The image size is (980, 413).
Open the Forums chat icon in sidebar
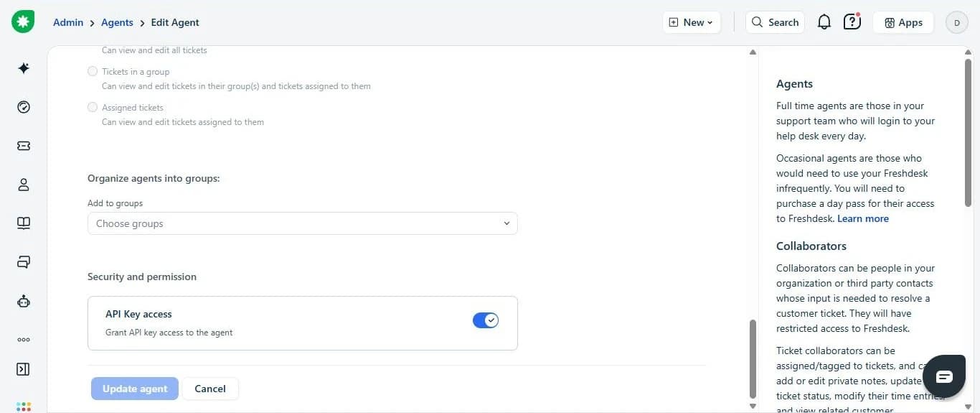(x=24, y=262)
